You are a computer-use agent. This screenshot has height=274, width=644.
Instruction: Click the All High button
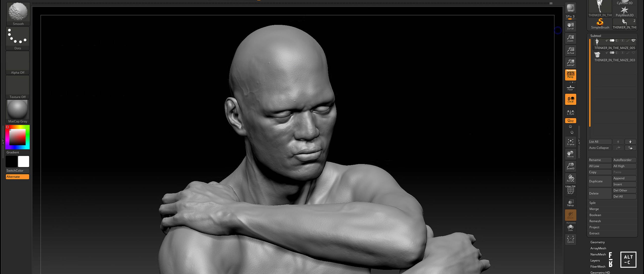[624, 166]
